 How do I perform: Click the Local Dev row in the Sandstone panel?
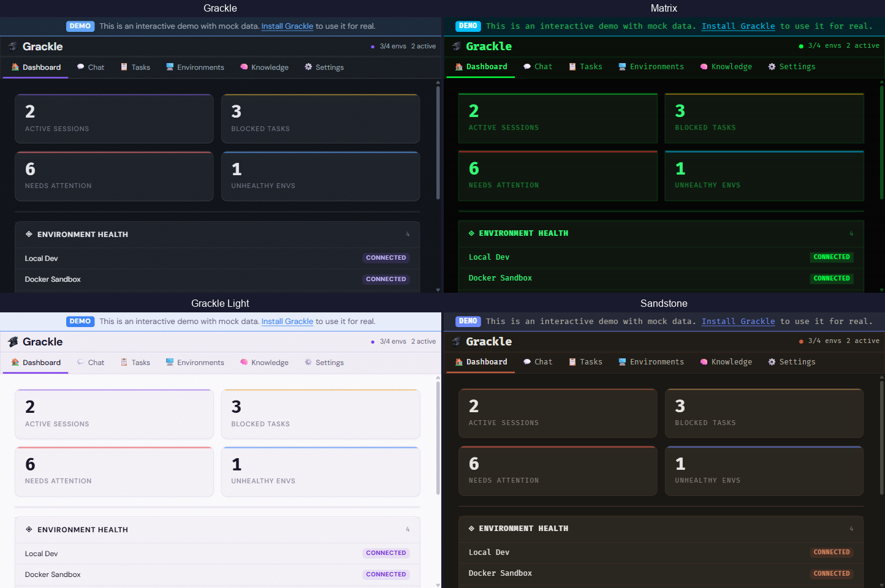click(661, 552)
